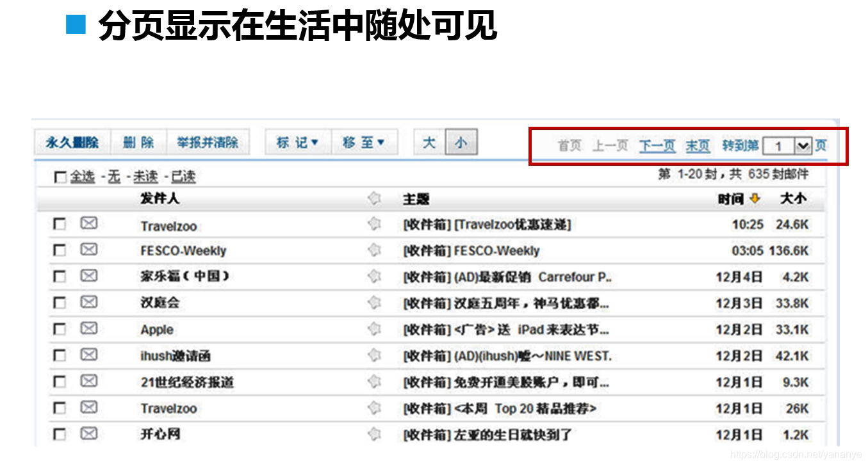Viewport: 868px width, 466px height.
Task: Flag the Travelzoo优惠速递 message star
Action: point(374,224)
